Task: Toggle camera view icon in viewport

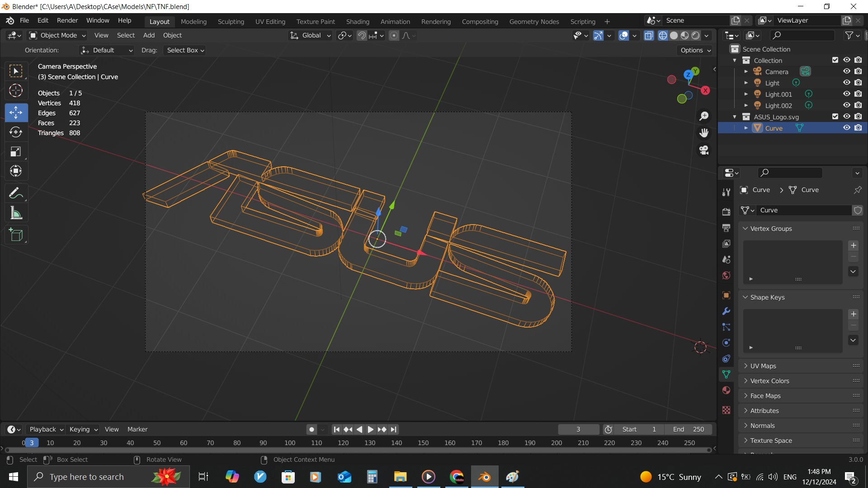Action: click(704, 150)
